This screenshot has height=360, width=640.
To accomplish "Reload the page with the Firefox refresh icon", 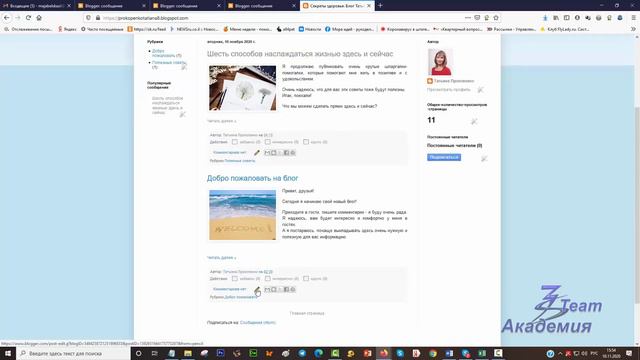I will pos(28,18).
